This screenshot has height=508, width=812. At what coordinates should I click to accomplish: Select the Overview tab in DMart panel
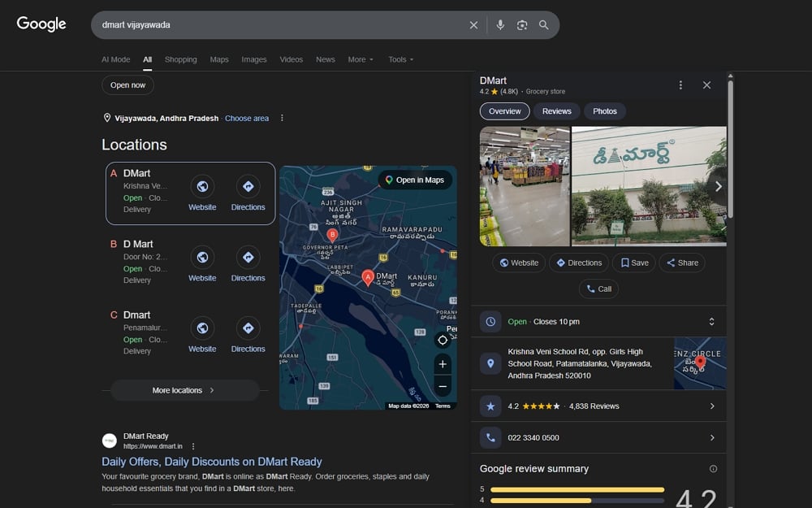click(x=505, y=111)
